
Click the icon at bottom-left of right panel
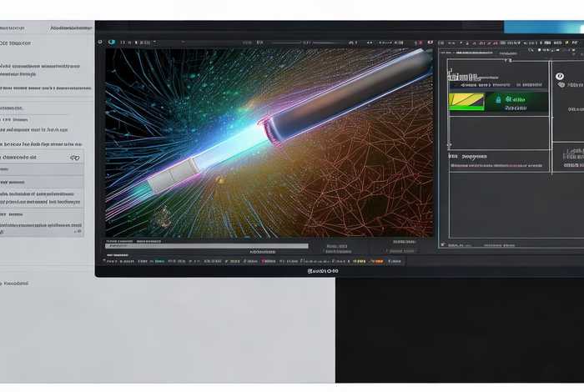[x=444, y=245]
